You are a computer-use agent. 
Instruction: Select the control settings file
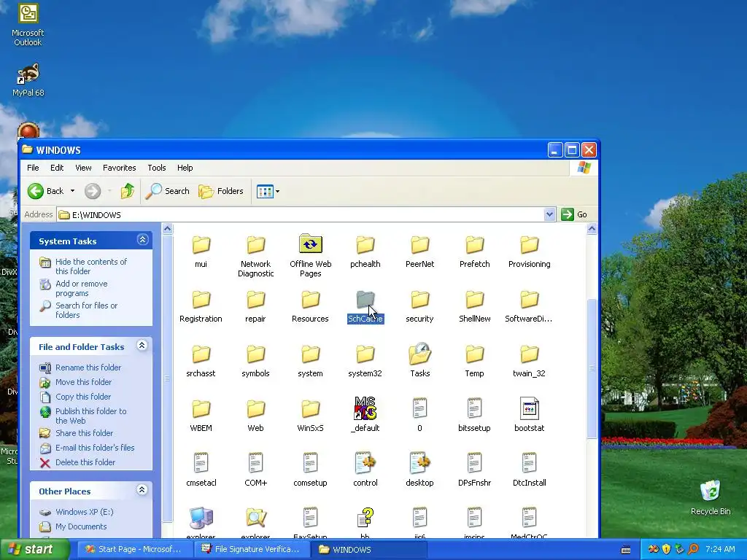tap(365, 470)
